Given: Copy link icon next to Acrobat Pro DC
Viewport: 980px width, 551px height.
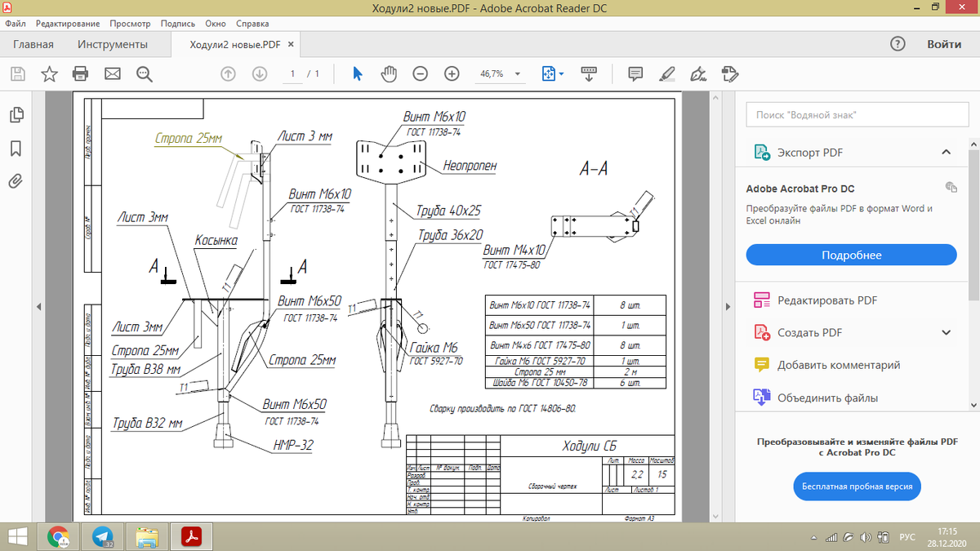Looking at the screenshot, I should click(x=951, y=187).
